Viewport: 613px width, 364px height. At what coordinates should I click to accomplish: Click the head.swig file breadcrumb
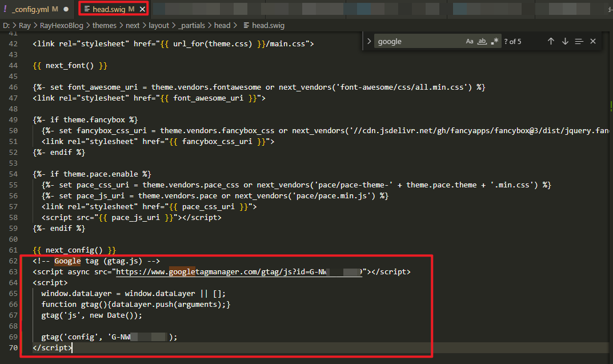coord(264,25)
